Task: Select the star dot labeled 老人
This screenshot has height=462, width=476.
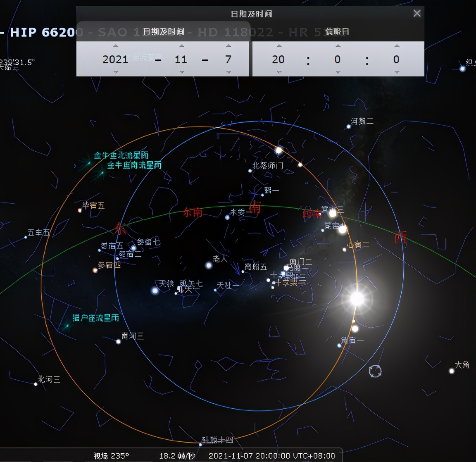Action: [209, 265]
